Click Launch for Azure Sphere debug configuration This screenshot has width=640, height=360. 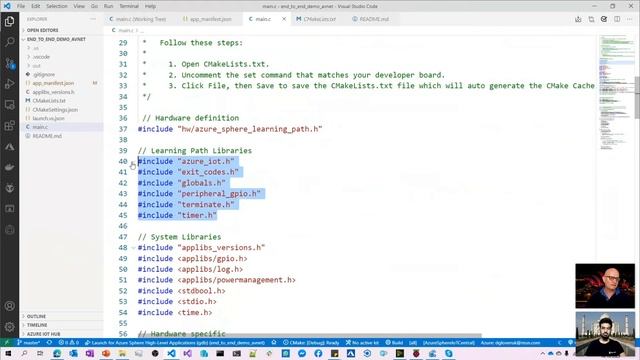175,342
